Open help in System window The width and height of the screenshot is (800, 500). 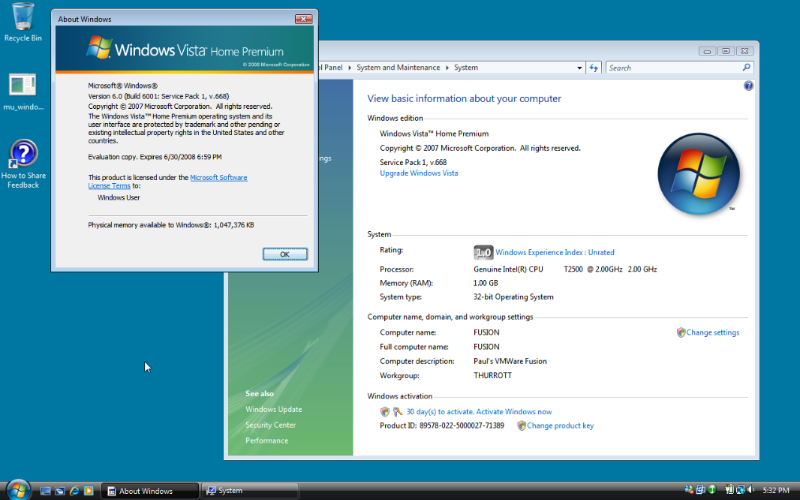[748, 86]
